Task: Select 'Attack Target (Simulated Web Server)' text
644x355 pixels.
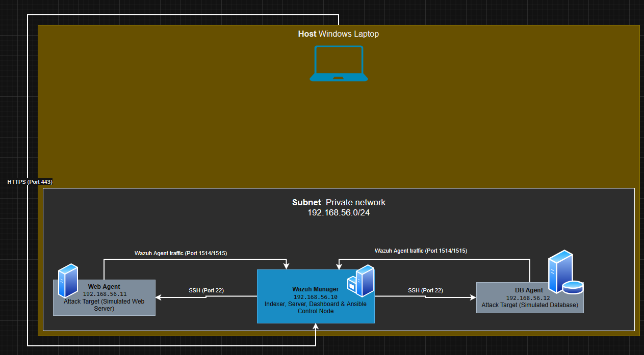Action: (x=104, y=305)
